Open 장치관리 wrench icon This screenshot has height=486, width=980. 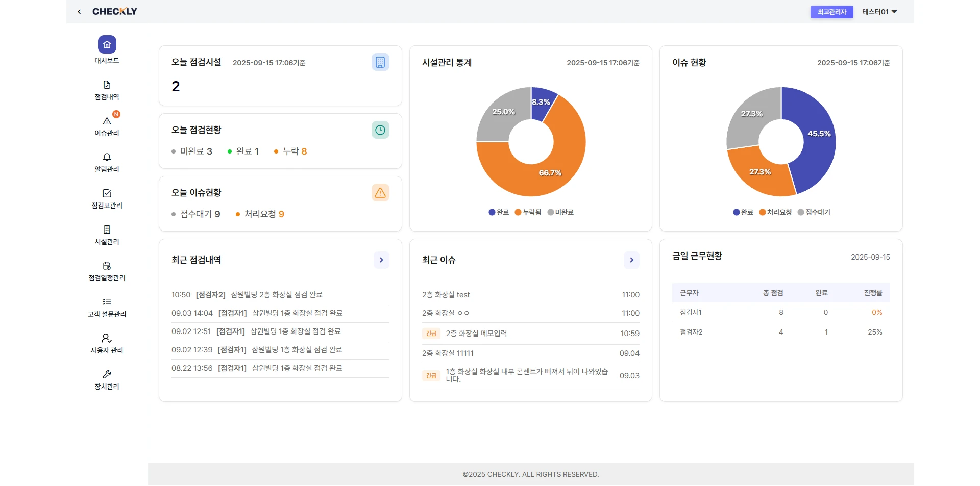click(x=107, y=374)
